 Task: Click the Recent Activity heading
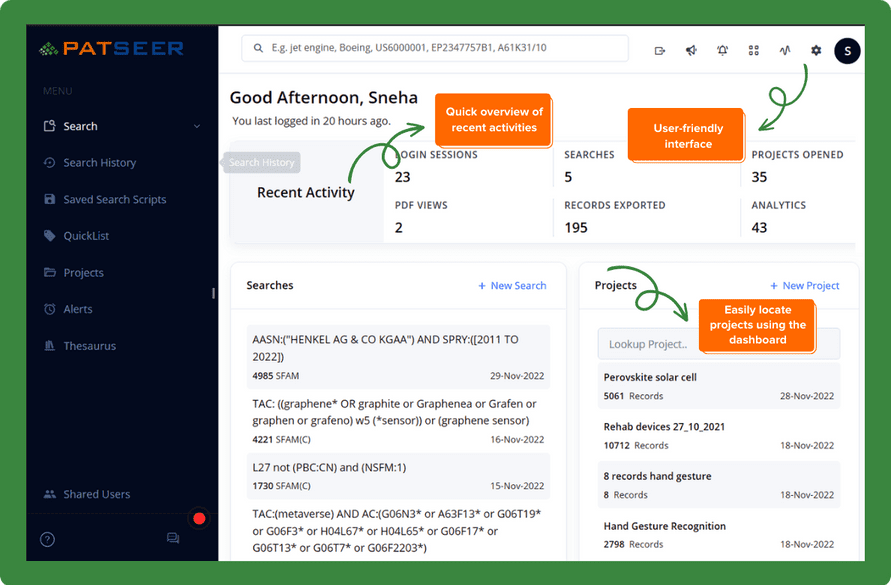[306, 193]
